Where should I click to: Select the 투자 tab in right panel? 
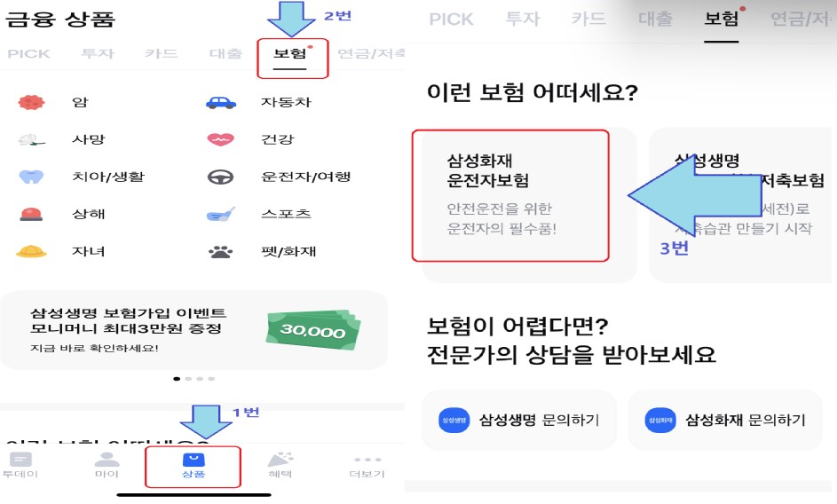523,20
